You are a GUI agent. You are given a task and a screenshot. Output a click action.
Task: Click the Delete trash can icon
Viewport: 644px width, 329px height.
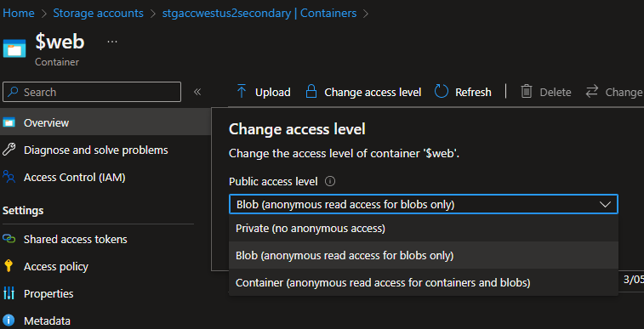(x=526, y=92)
